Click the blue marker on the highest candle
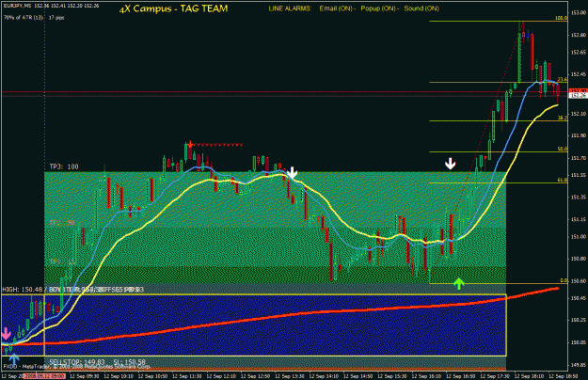Screen dimensions: 588x380 [528, 35]
